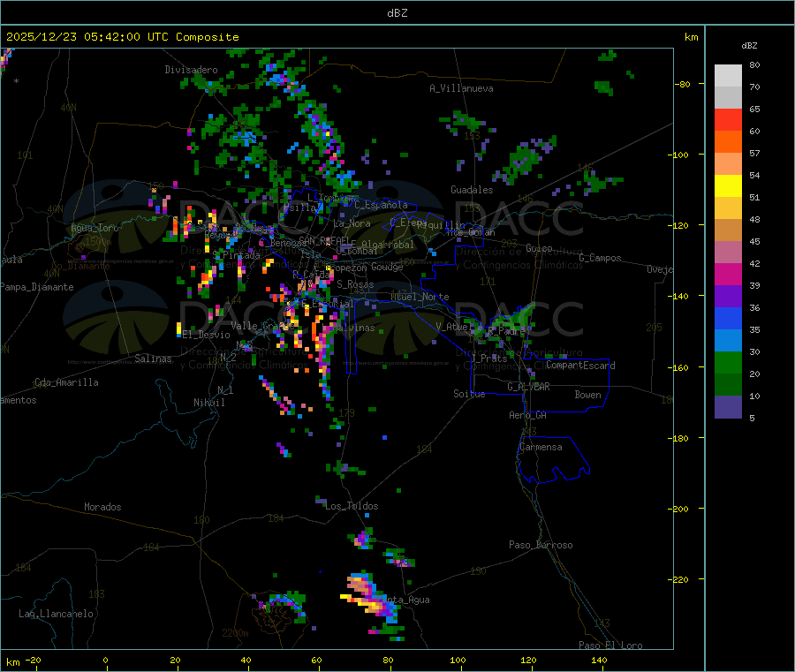The width and height of the screenshot is (795, 672).
Task: Click the S_Rosas map label
Action: tap(355, 284)
